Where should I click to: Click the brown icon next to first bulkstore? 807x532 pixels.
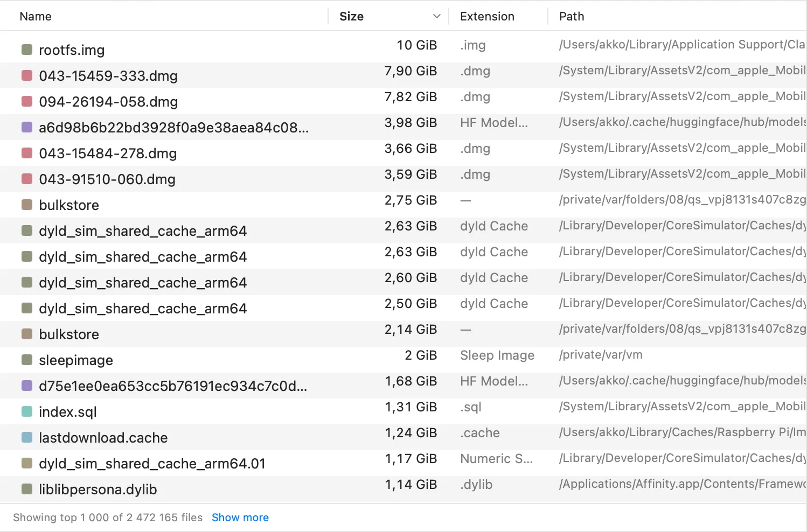tap(27, 205)
